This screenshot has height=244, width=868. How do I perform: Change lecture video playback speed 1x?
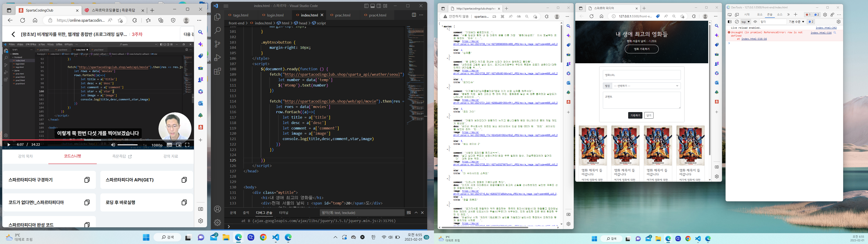[145, 145]
